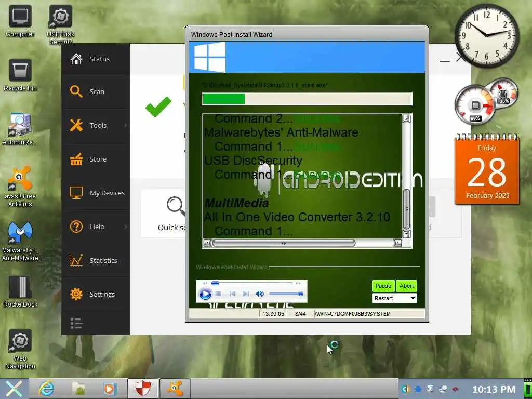Open the Computer desktop icon
The height and width of the screenshot is (399, 532).
20,21
